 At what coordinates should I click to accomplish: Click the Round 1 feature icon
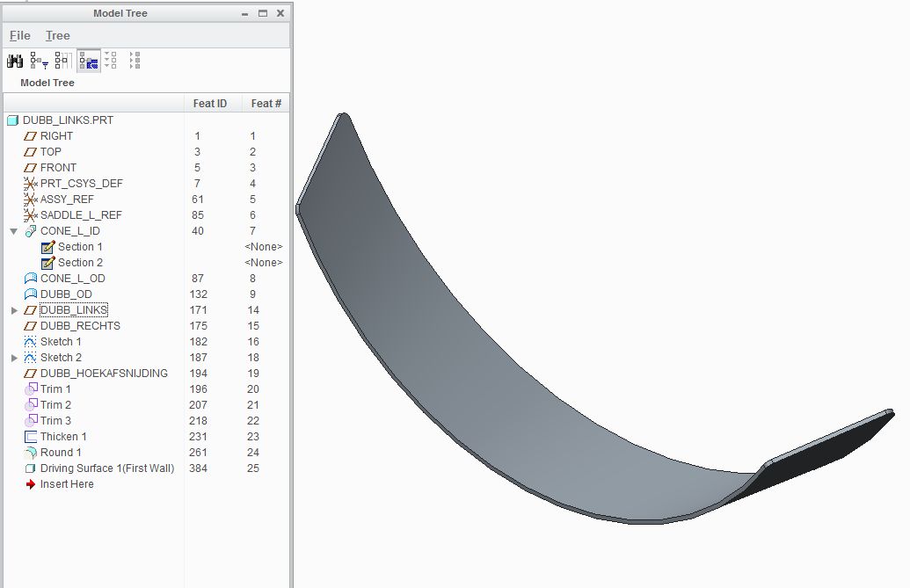(30, 453)
